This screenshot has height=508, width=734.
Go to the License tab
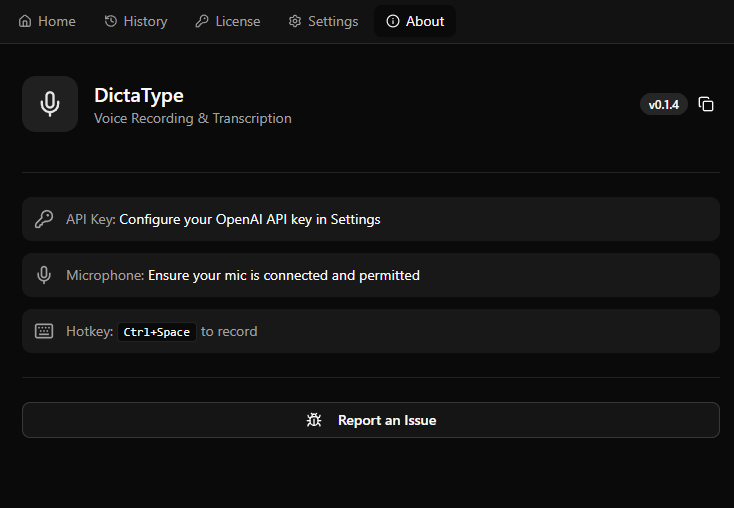228,21
